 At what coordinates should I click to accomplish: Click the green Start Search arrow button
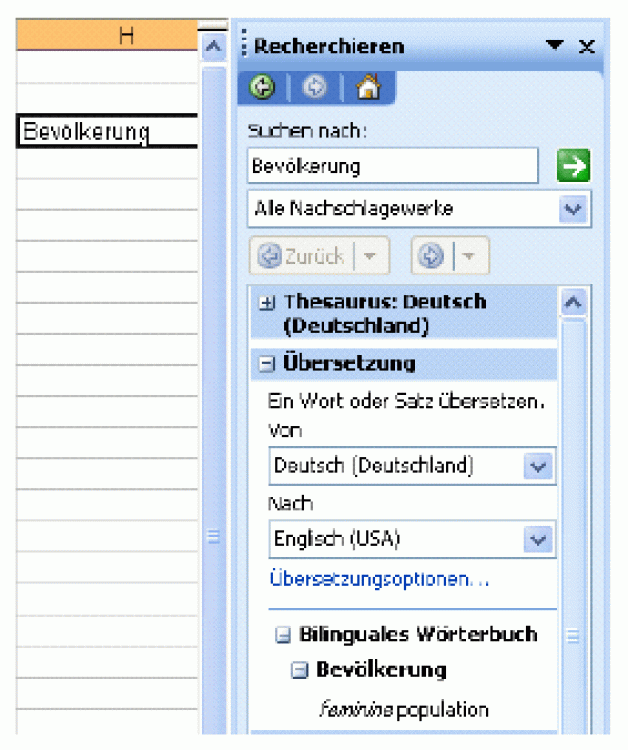coord(574,166)
